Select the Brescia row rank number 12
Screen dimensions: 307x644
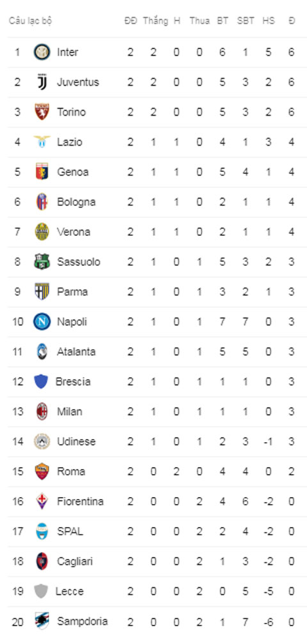pyautogui.click(x=17, y=381)
